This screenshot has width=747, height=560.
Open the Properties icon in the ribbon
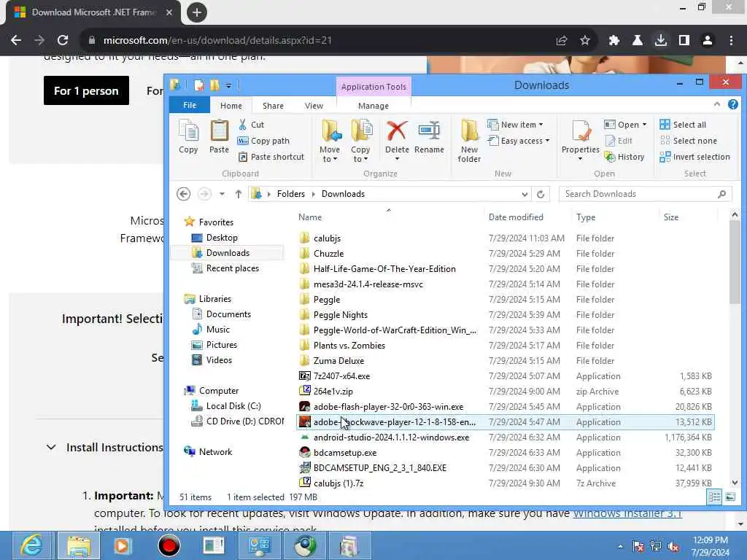tap(580, 131)
